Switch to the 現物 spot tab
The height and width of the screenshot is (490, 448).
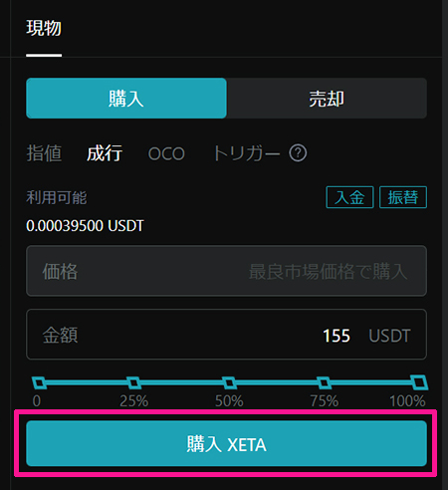click(x=44, y=28)
